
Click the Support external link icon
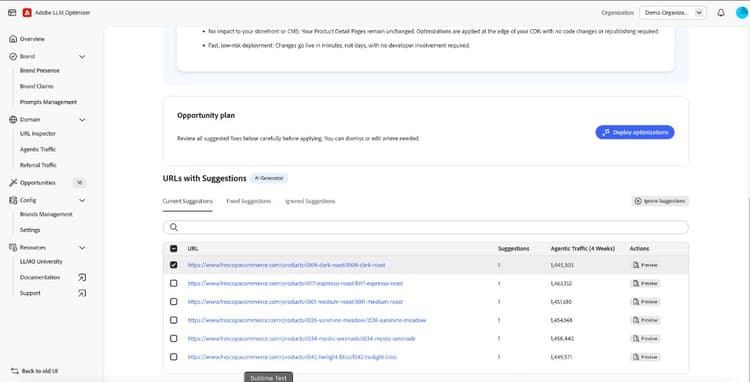82,293
